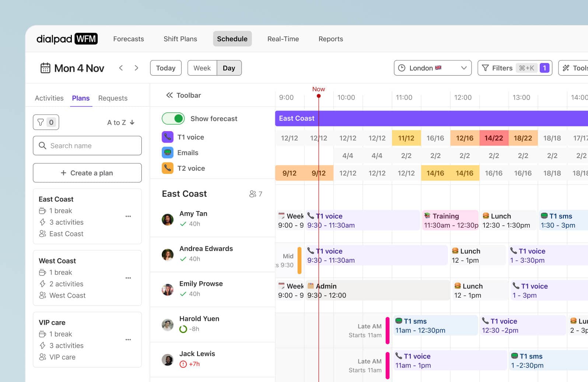Screen dimensions: 588x382
Task: Toggle the Show forecast switch
Action: click(173, 119)
